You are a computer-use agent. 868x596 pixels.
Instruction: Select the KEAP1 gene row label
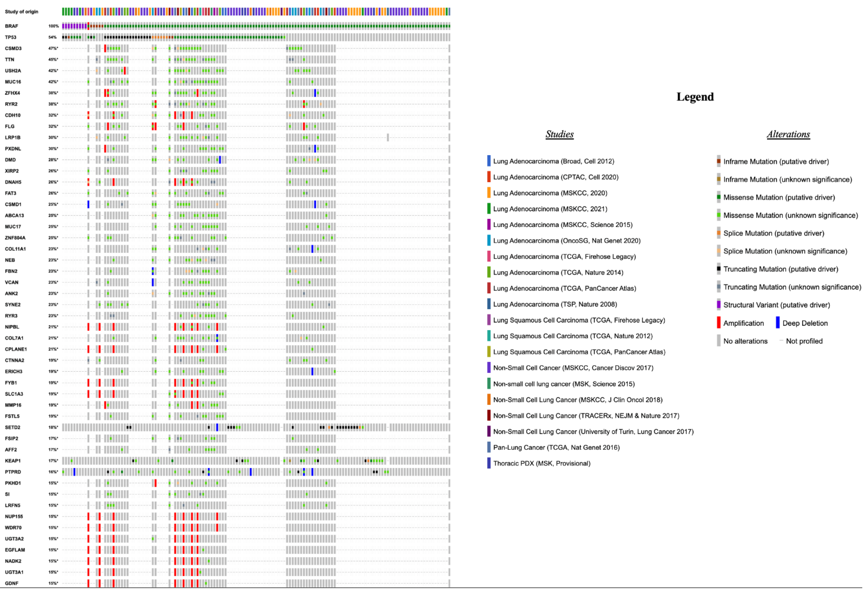pos(13,461)
